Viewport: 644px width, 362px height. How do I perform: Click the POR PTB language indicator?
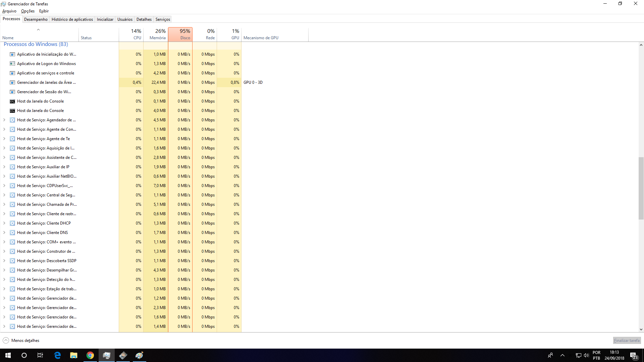tap(596, 355)
